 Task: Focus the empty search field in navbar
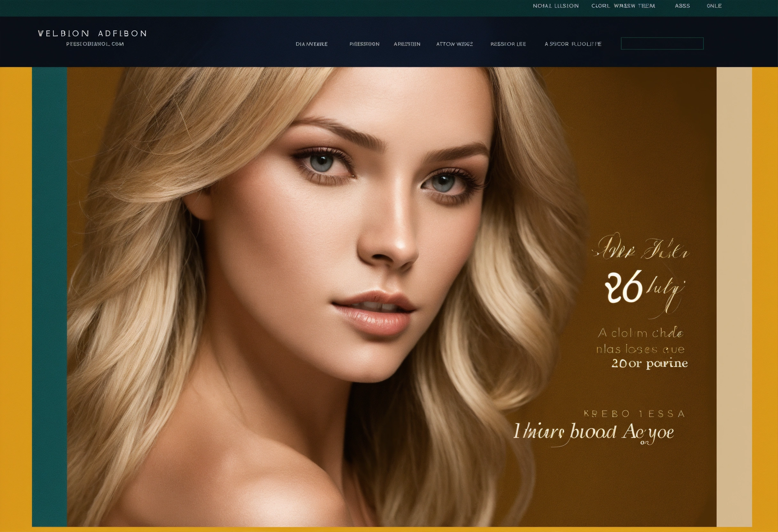[662, 43]
